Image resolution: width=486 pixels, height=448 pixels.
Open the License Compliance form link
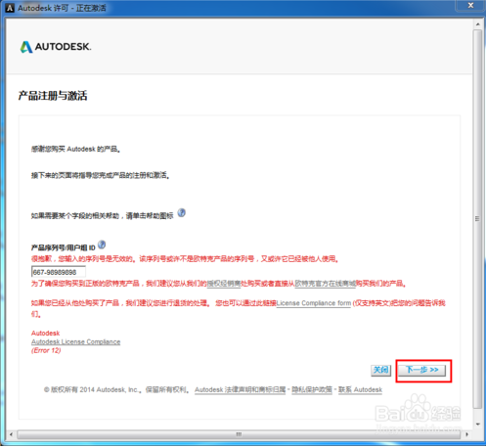click(x=314, y=303)
